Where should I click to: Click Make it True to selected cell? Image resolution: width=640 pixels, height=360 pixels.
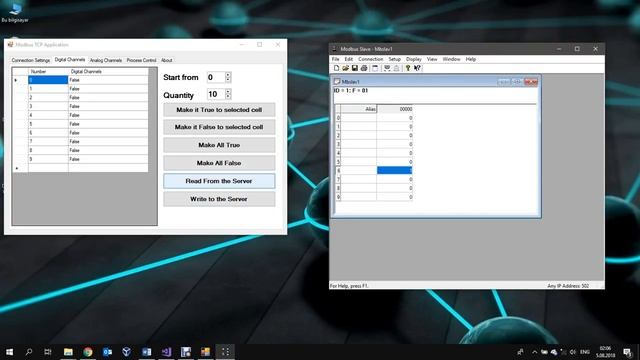coord(219,110)
